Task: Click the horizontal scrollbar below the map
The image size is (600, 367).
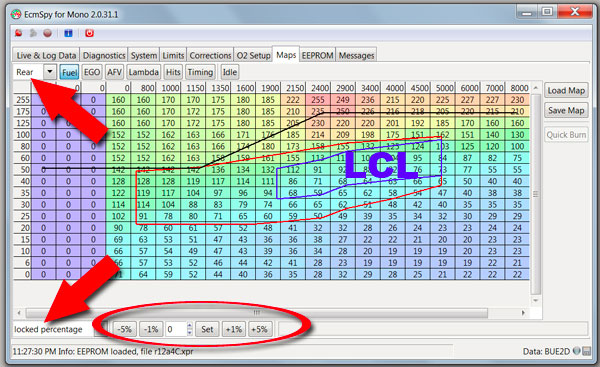Action: pyautogui.click(x=257, y=313)
